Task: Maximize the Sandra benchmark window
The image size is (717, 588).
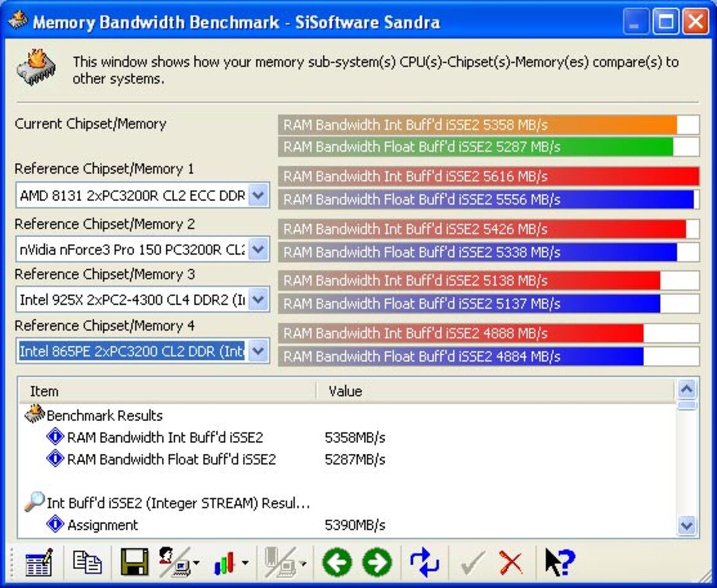Action: 665,21
